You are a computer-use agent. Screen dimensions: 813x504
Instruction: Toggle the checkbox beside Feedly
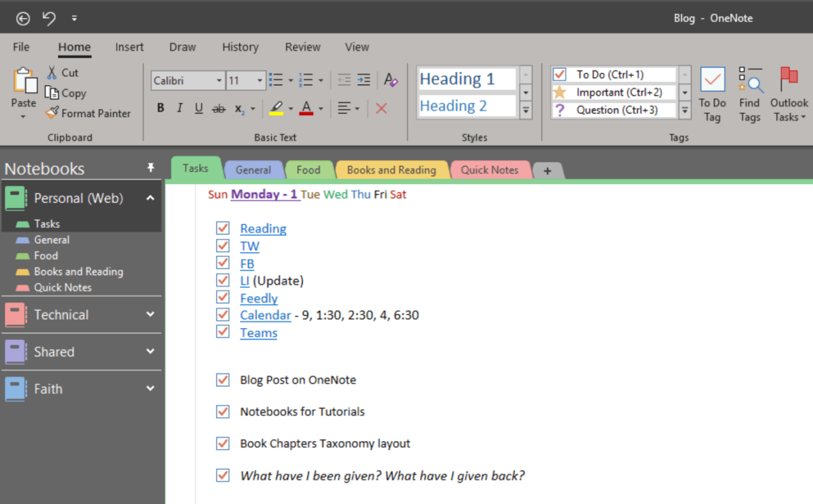point(223,297)
